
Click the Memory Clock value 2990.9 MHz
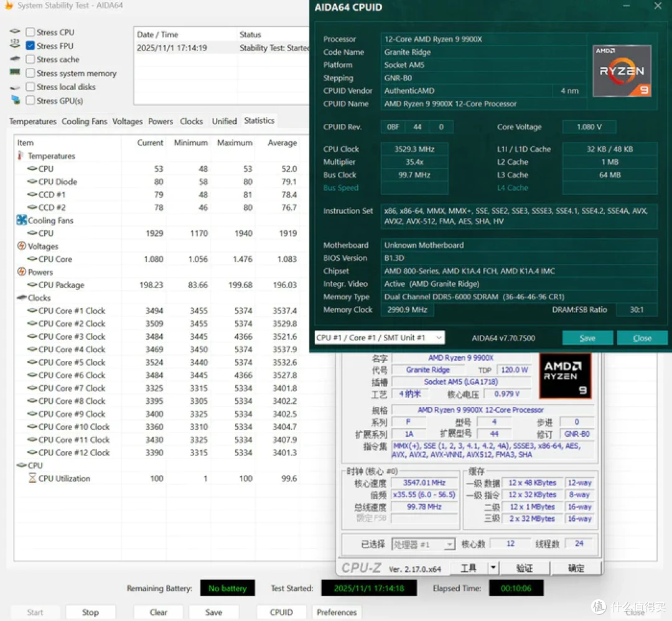pyautogui.click(x=407, y=309)
